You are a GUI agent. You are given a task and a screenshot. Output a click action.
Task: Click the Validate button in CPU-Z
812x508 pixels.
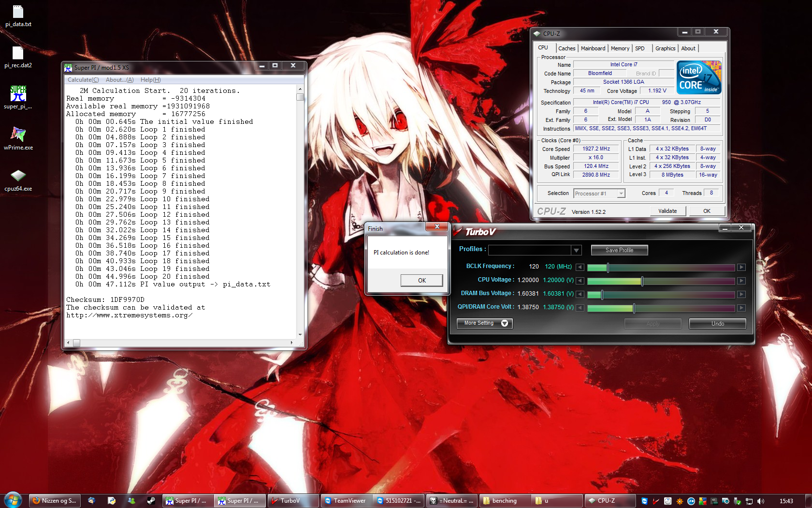(667, 211)
